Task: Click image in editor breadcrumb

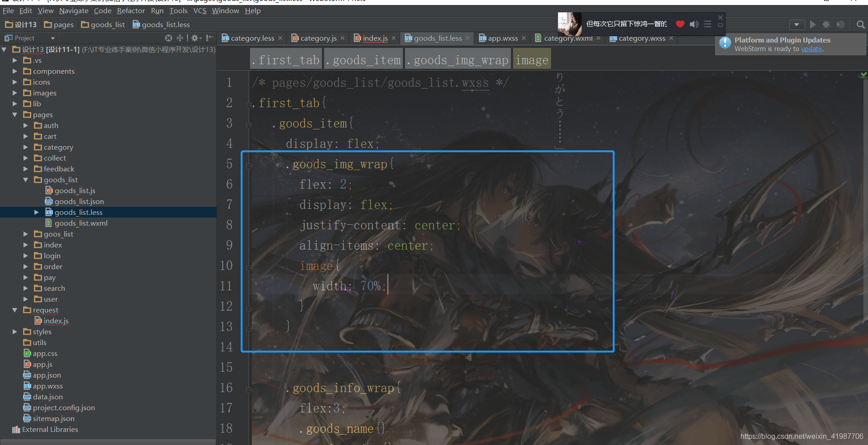Action: pos(532,60)
